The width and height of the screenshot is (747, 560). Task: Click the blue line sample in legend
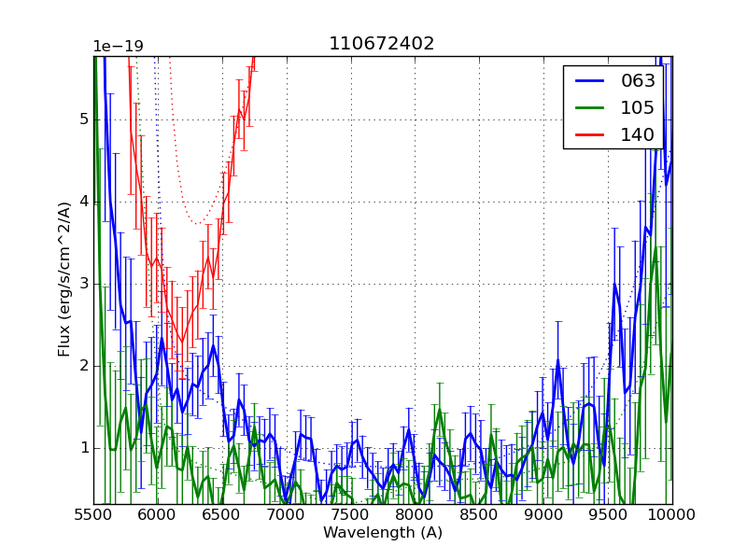point(590,81)
